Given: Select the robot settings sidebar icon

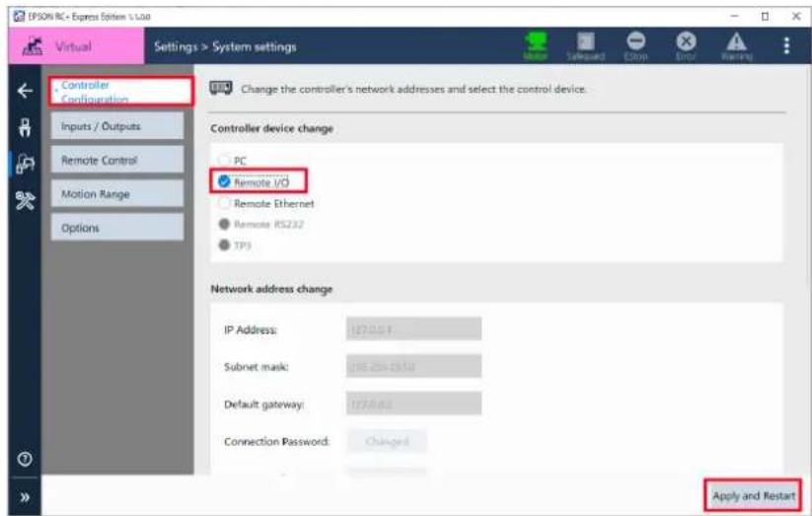Looking at the screenshot, I should click(25, 164).
